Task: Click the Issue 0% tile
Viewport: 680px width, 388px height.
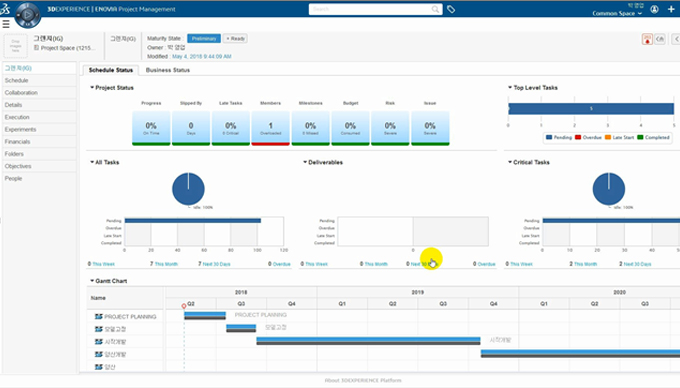Action: tap(430, 128)
